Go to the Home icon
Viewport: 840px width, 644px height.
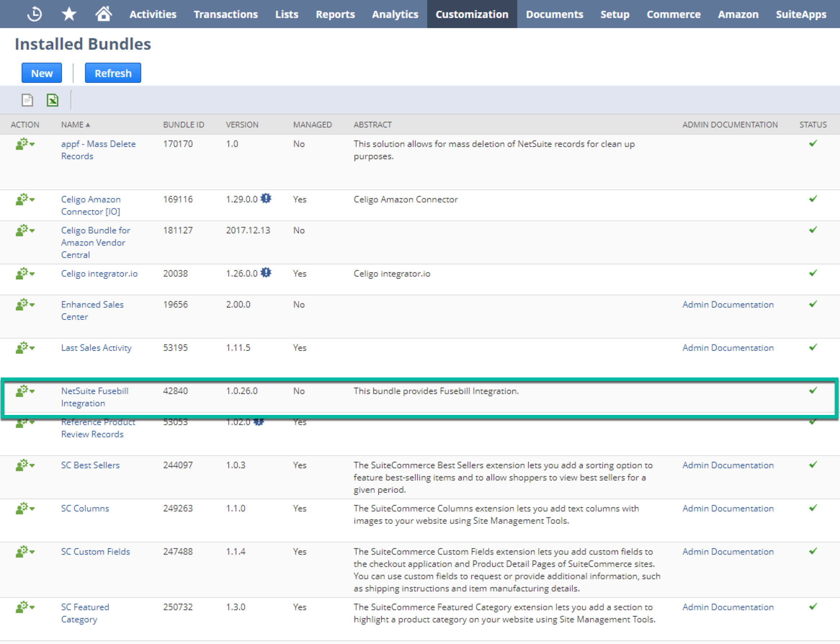click(103, 14)
